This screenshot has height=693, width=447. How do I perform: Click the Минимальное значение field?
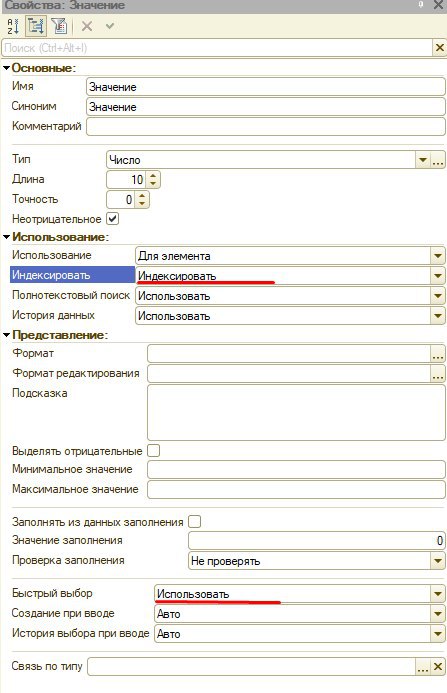coord(296,469)
